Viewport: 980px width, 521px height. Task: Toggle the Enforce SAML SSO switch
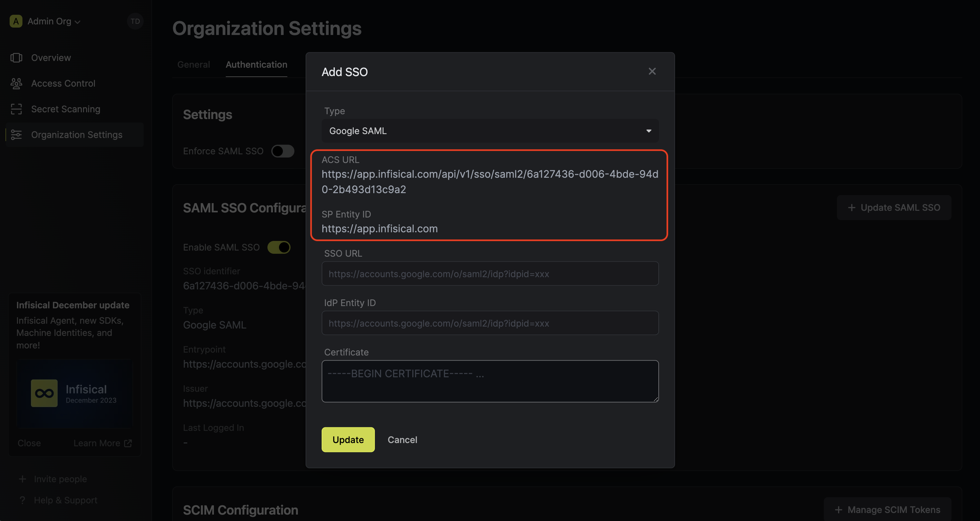(283, 151)
